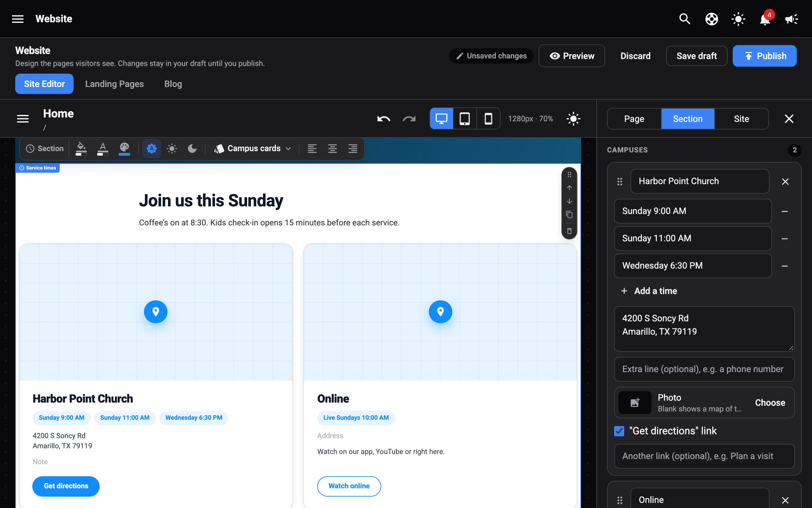The image size is (812, 508).
Task: Undo the last change
Action: tap(383, 119)
